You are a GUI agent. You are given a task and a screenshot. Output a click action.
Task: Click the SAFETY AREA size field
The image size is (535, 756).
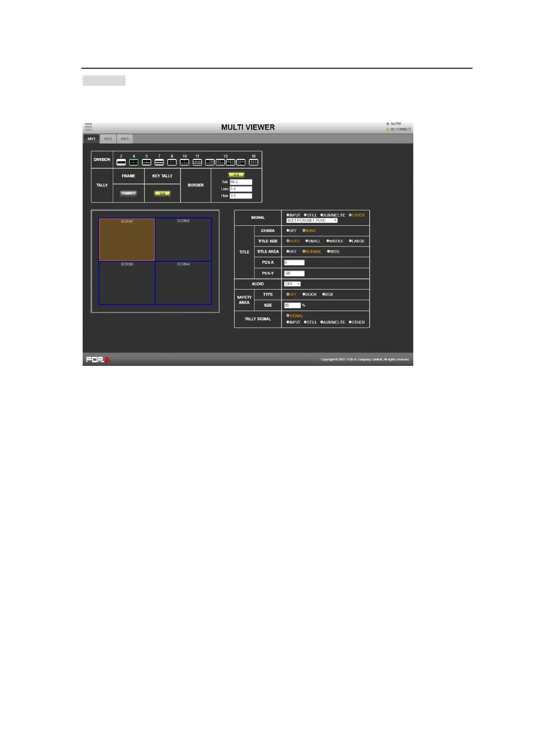pos(292,305)
